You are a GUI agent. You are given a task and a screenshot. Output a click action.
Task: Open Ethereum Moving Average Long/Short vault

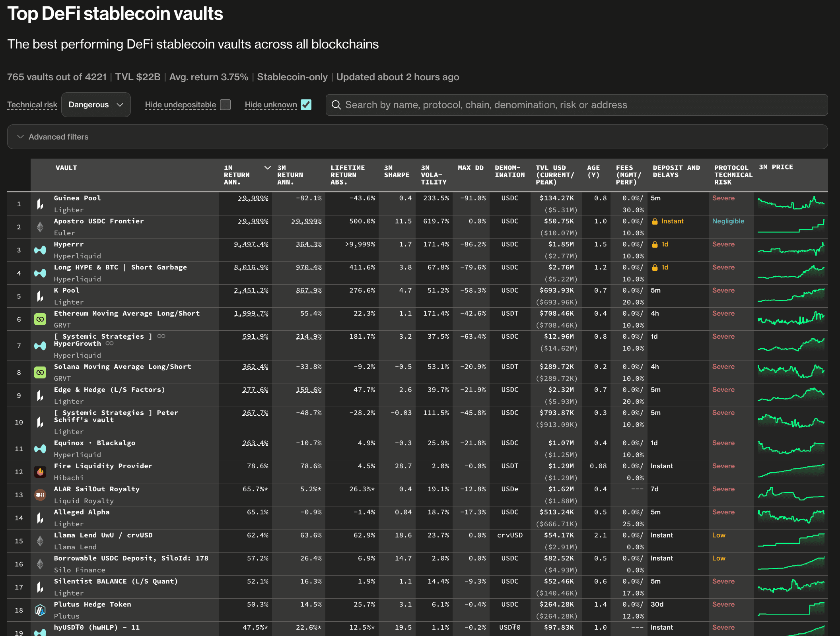[x=127, y=313]
